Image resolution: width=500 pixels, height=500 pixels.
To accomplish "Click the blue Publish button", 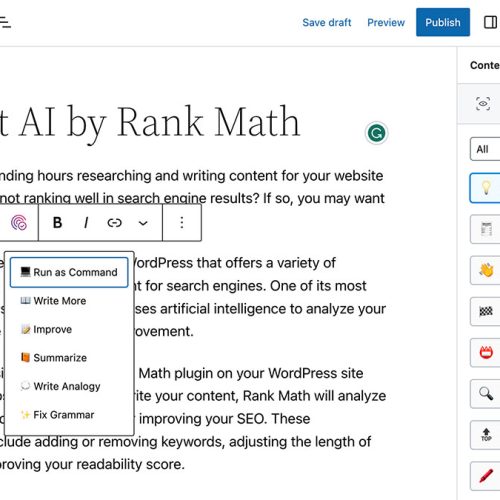I will pyautogui.click(x=443, y=22).
